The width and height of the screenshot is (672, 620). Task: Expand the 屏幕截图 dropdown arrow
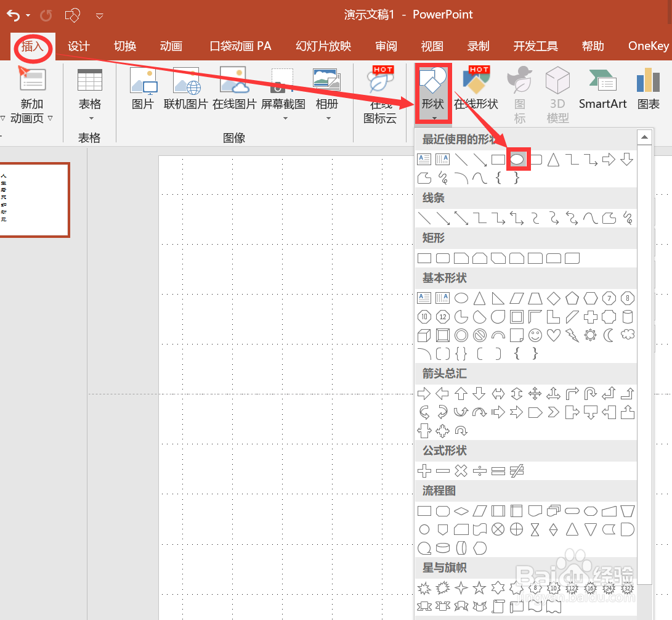[285, 118]
